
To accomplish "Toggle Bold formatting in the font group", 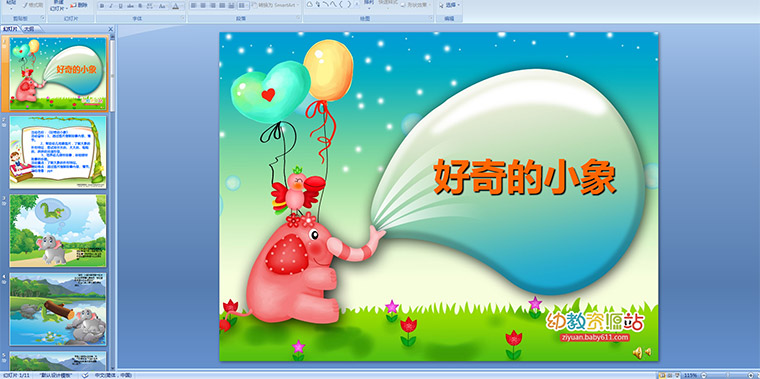I will (x=102, y=6).
